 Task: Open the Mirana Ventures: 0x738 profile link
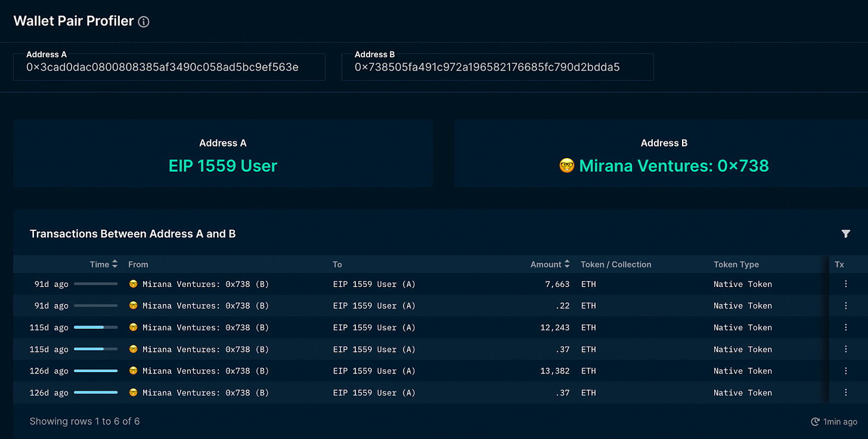point(664,165)
